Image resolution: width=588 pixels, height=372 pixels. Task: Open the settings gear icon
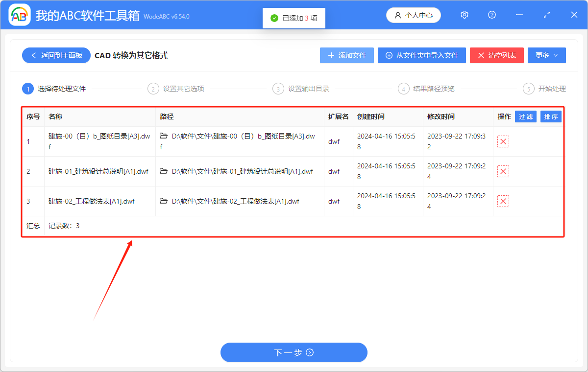464,15
